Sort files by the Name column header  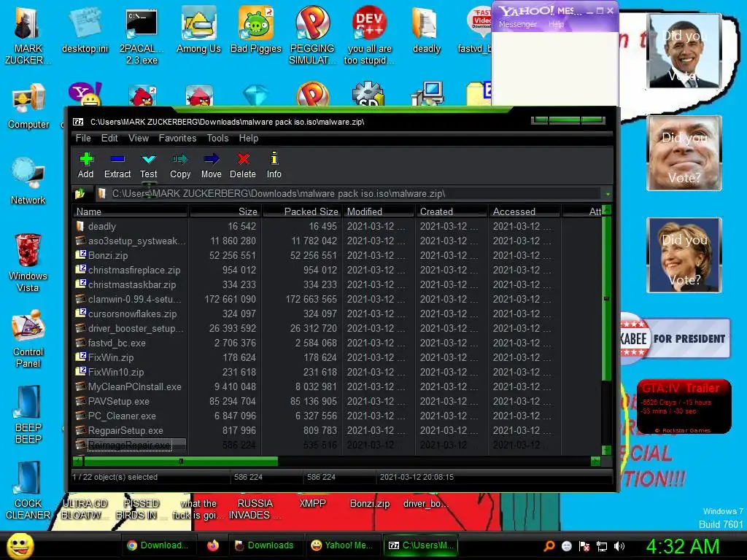tap(131, 211)
